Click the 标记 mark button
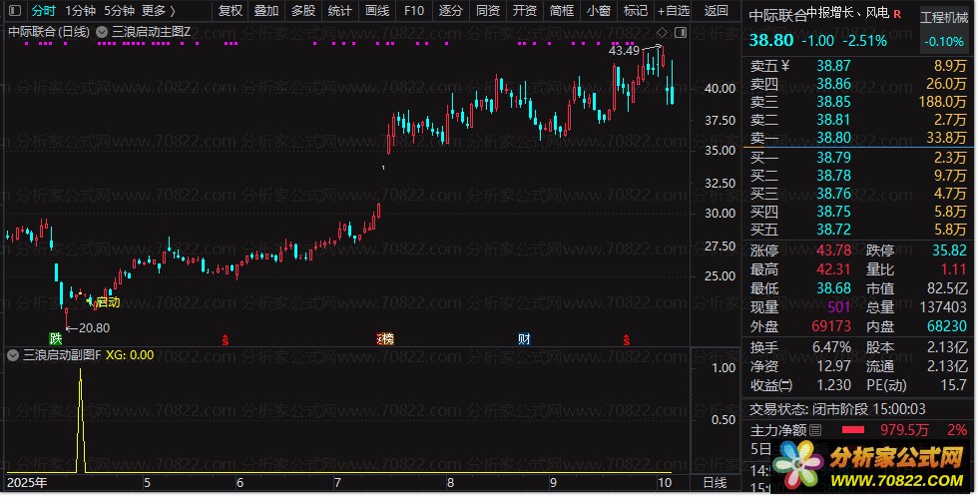The height and width of the screenshot is (497, 980). coord(636,11)
